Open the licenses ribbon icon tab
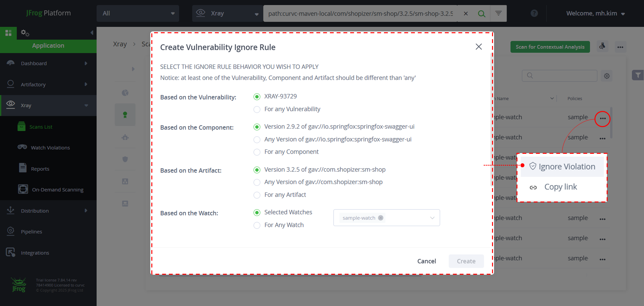The image size is (644, 306). pos(125,115)
